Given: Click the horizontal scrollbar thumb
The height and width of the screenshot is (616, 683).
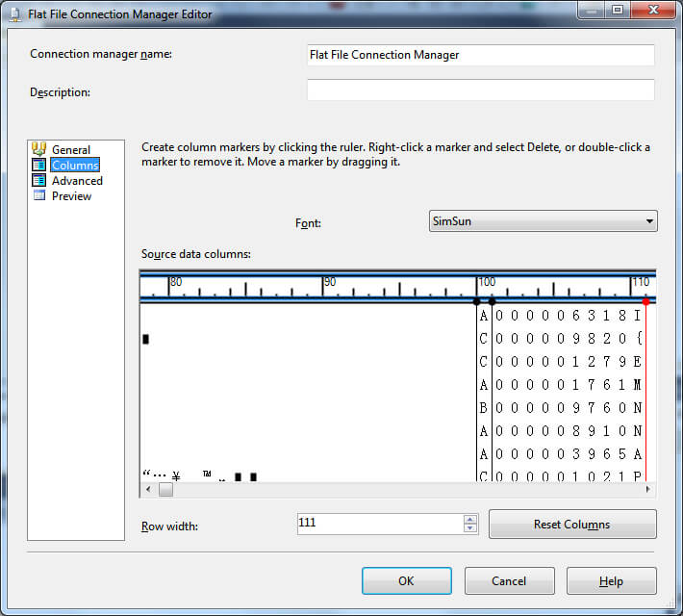Looking at the screenshot, I should (165, 489).
